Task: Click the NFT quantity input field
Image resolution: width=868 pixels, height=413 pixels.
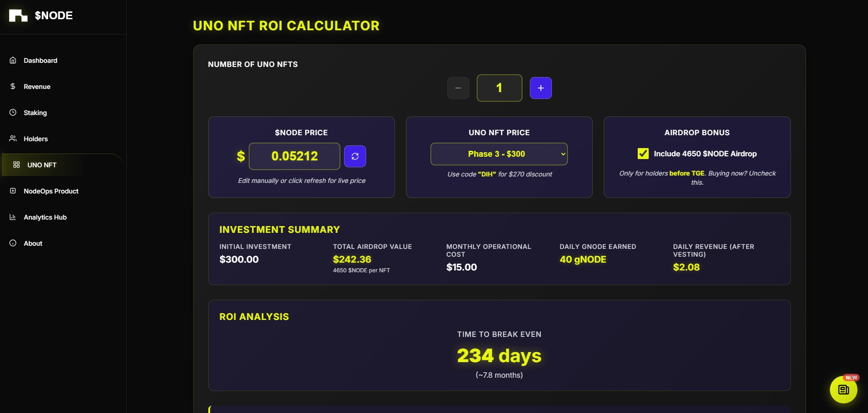Action: (x=499, y=88)
